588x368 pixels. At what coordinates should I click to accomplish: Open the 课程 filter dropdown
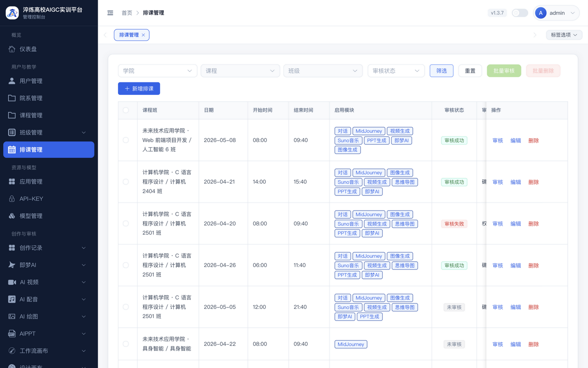[x=240, y=71]
